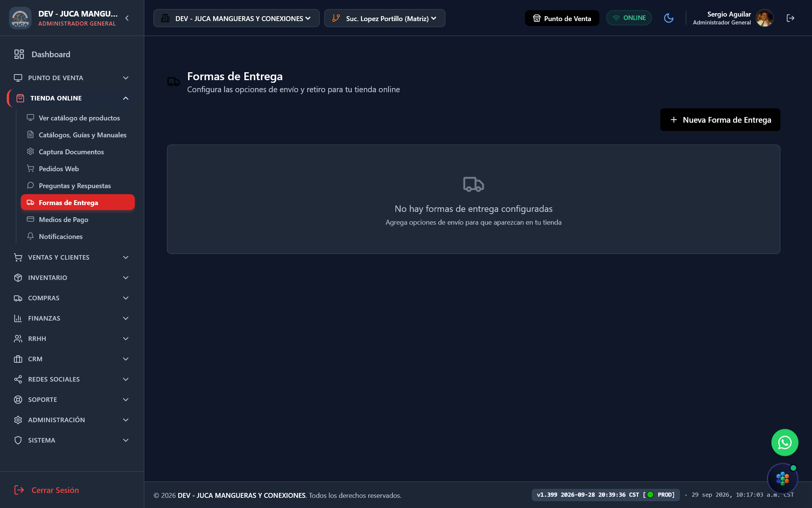Screen dimensions: 812x508
Task: Go to Captura Documentos
Action: pos(78,152)
